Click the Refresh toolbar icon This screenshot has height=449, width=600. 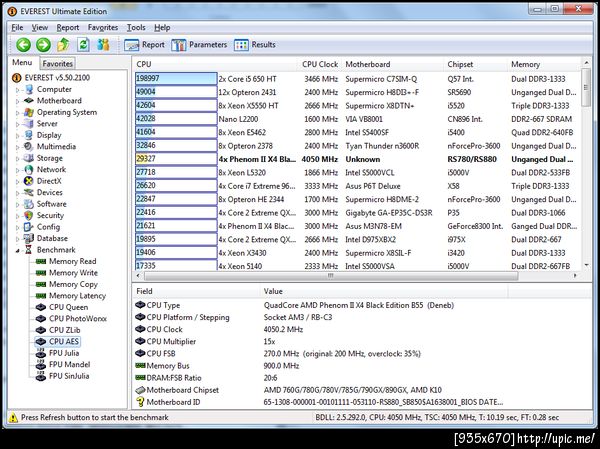[x=83, y=45]
